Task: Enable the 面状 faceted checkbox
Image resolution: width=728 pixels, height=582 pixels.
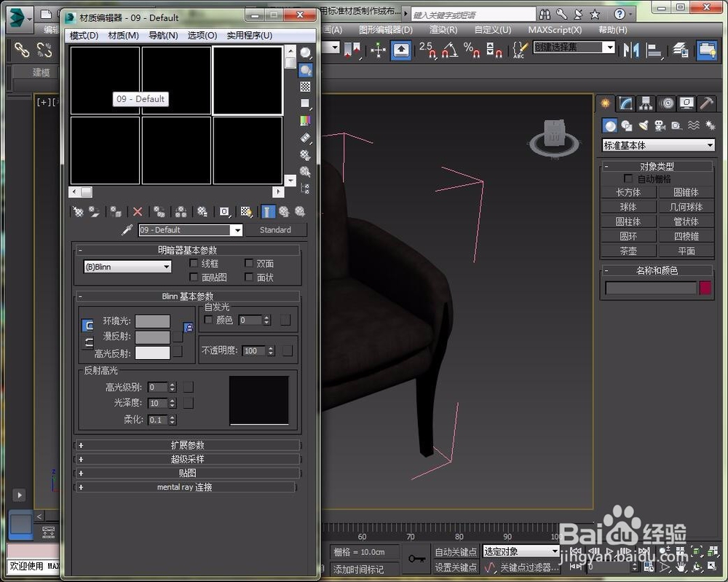Action: tap(249, 278)
